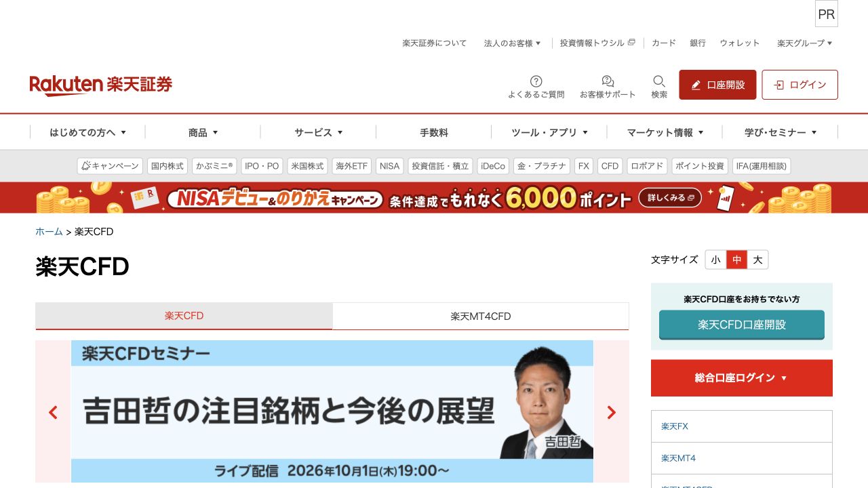Open 学び・セミナー menu
The height and width of the screenshot is (488, 868).
pyautogui.click(x=780, y=132)
